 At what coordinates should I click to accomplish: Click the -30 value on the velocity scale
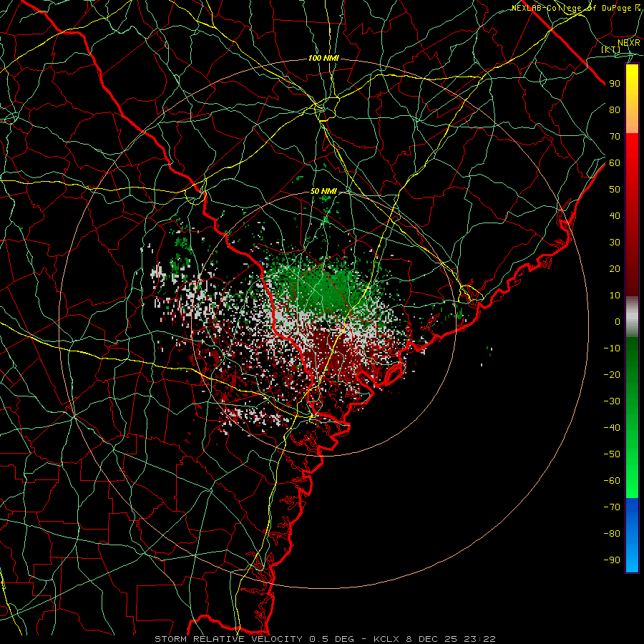612,401
